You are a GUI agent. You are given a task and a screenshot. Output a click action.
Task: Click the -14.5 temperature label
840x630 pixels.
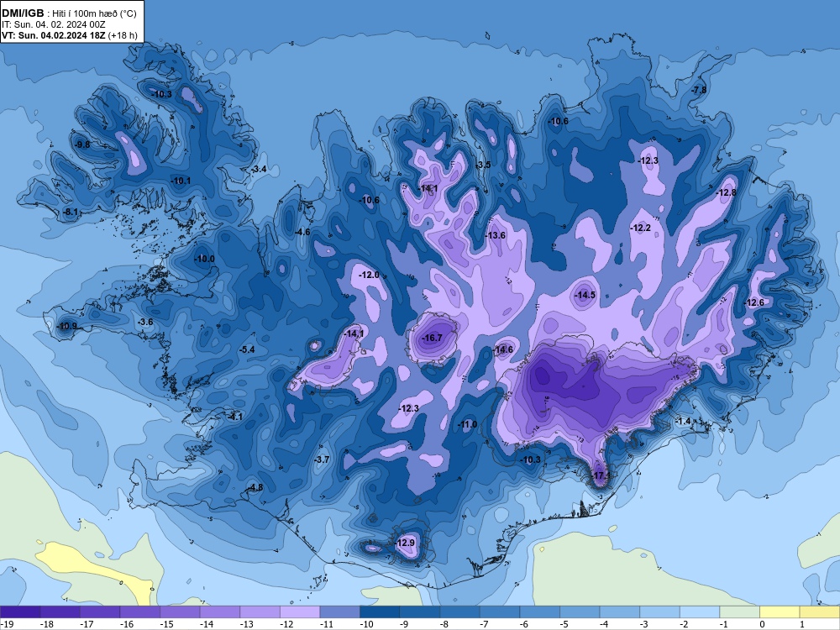click(585, 295)
